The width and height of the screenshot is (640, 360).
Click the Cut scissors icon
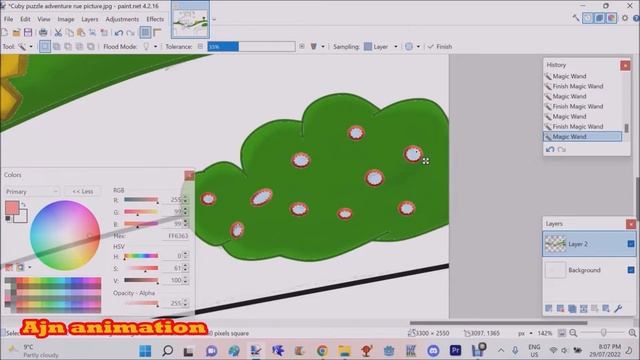coord(58,32)
